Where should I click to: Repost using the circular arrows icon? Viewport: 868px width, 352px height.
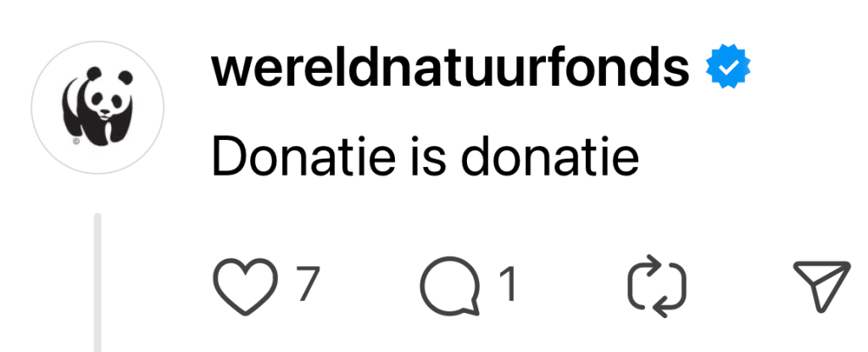click(x=657, y=286)
